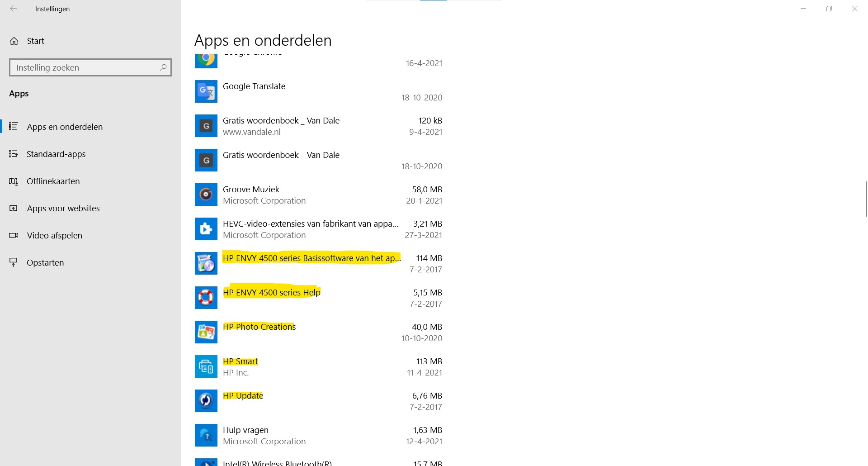Viewport: 868px width, 466px height.
Task: Select the Google Chrome app icon
Action: click(x=206, y=61)
